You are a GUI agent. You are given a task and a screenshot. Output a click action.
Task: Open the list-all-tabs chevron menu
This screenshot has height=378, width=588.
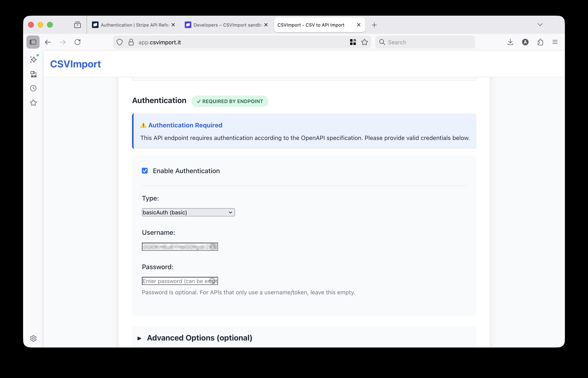pos(540,25)
